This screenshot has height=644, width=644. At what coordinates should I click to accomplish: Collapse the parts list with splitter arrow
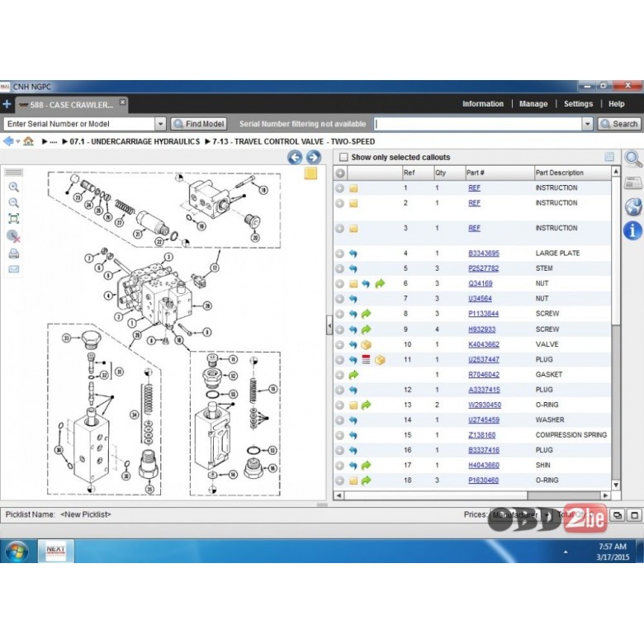click(329, 326)
